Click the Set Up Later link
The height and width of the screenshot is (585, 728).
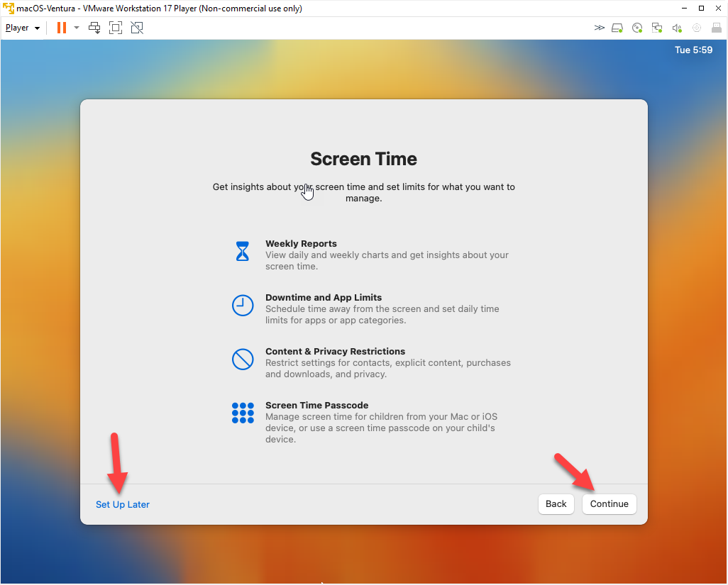click(123, 504)
